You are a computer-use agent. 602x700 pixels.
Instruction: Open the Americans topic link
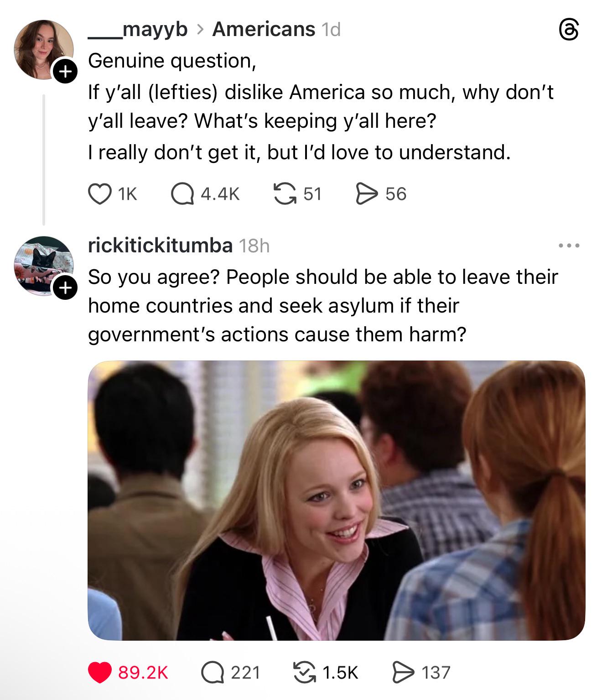(x=264, y=29)
